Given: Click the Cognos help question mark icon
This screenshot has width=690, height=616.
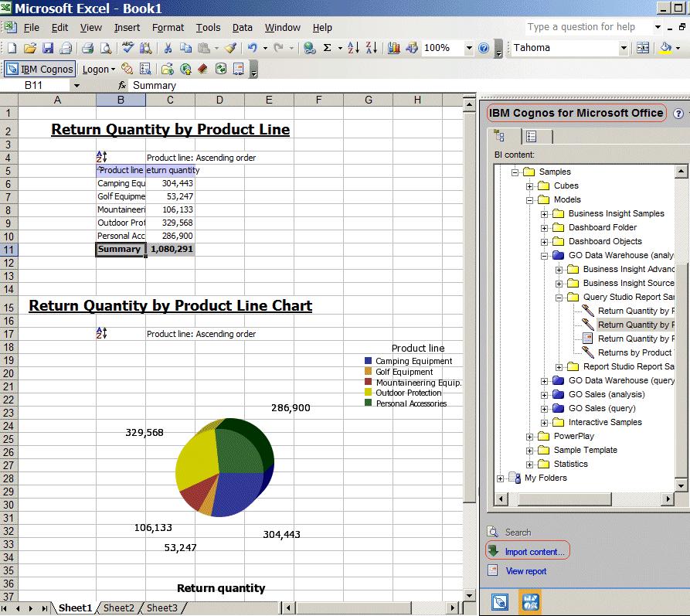Looking at the screenshot, I should (x=678, y=113).
